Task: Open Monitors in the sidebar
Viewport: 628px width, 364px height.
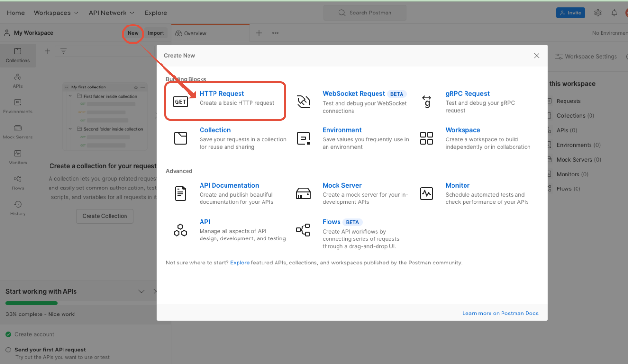Action: (18, 157)
